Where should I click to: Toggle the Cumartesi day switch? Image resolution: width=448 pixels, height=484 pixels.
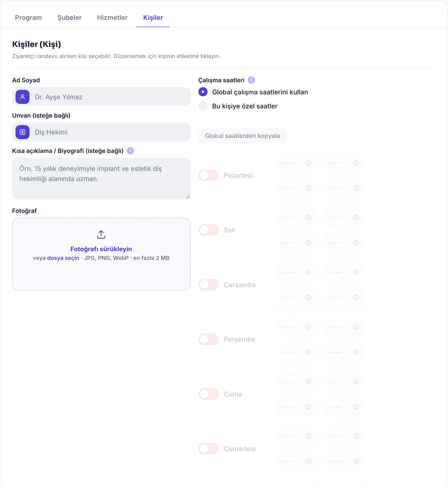point(209,449)
